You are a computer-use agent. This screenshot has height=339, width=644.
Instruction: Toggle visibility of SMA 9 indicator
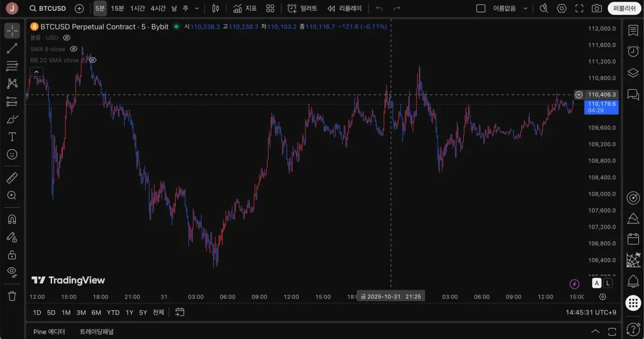click(74, 49)
